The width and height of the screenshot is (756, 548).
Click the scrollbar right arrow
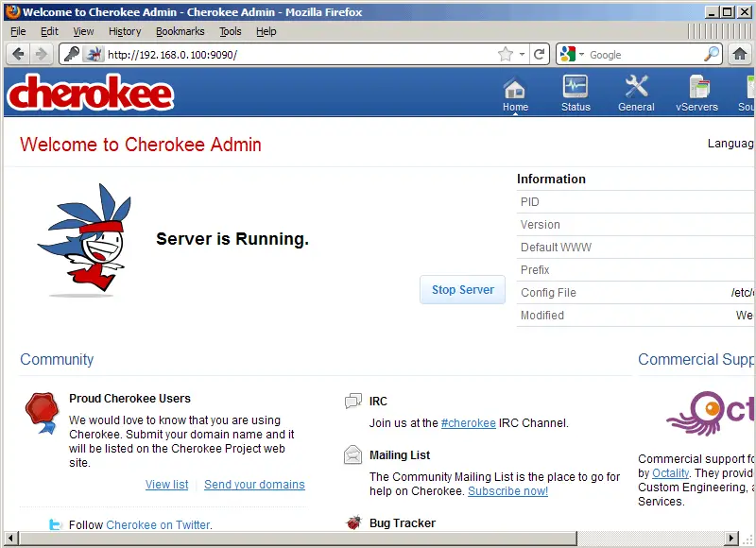pos(731,538)
